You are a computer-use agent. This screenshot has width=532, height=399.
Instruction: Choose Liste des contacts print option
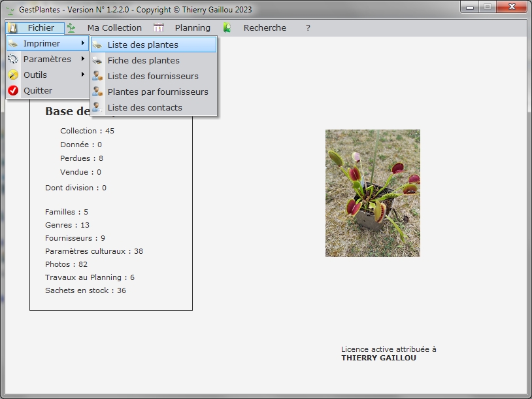coord(154,107)
